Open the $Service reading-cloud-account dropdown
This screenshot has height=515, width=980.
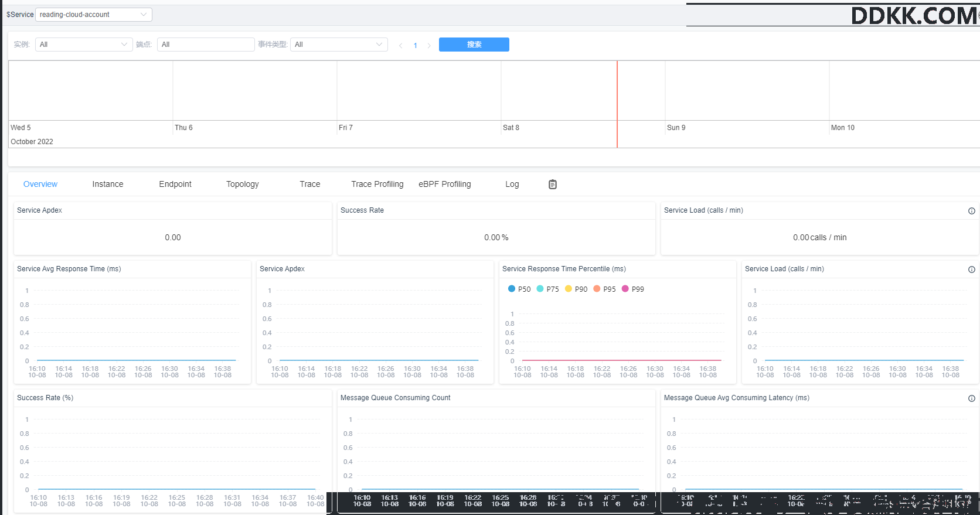94,15
